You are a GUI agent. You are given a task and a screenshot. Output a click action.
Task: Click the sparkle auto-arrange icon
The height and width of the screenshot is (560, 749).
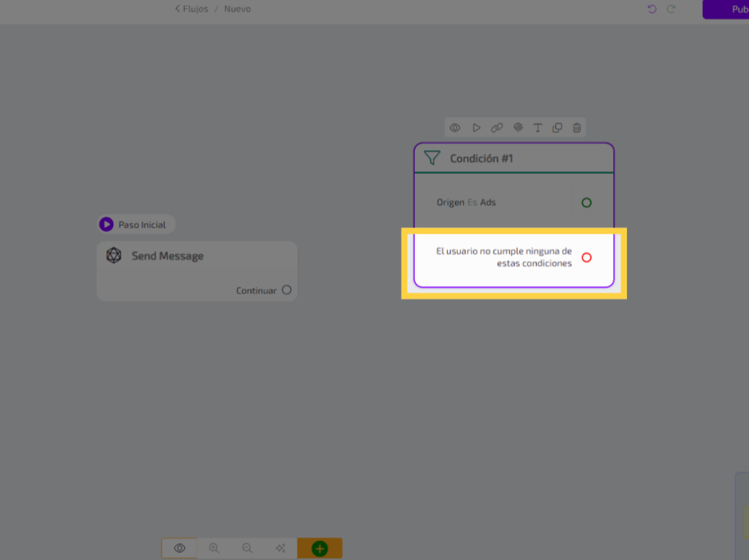click(x=280, y=548)
